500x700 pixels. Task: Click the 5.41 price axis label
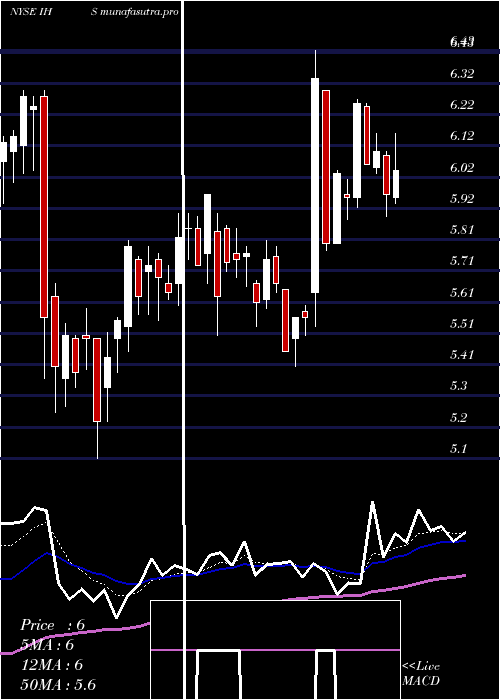pos(462,355)
